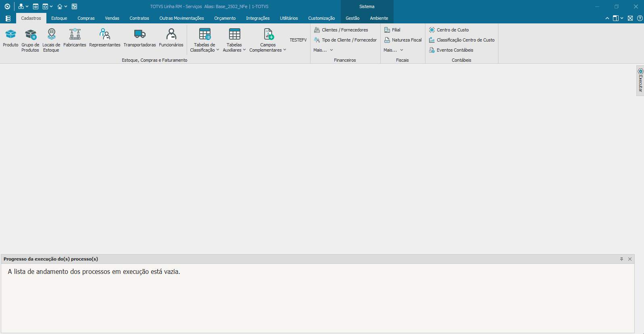Open the Produto registration icon
Screen dimensions: 644x334
coord(10,38)
